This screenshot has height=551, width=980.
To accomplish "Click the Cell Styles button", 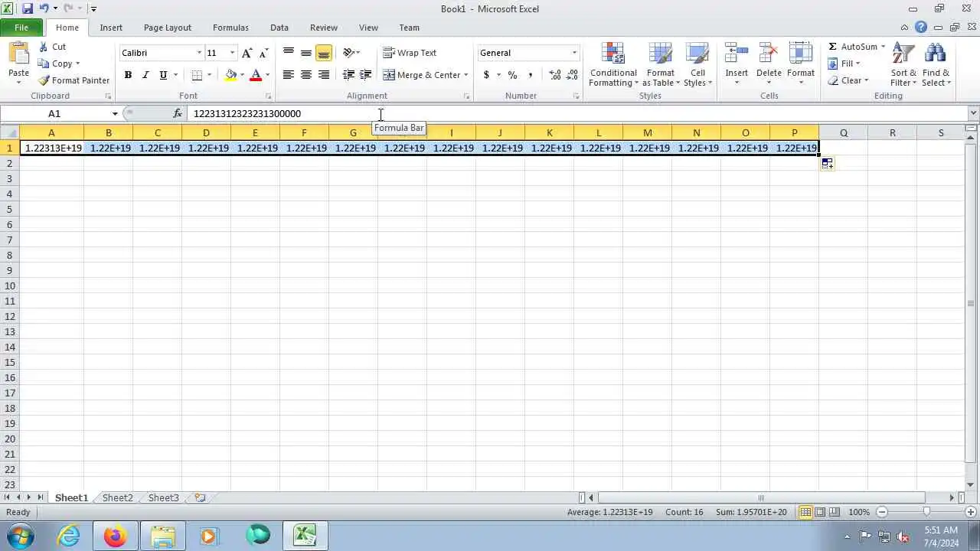I will 697,64.
